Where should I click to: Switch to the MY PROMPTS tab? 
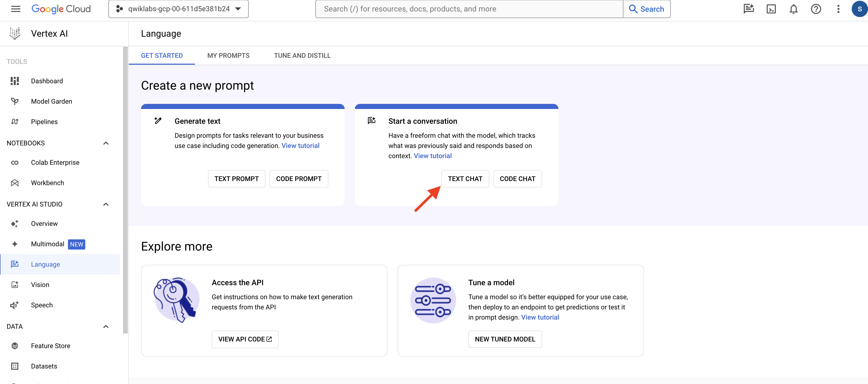[229, 55]
